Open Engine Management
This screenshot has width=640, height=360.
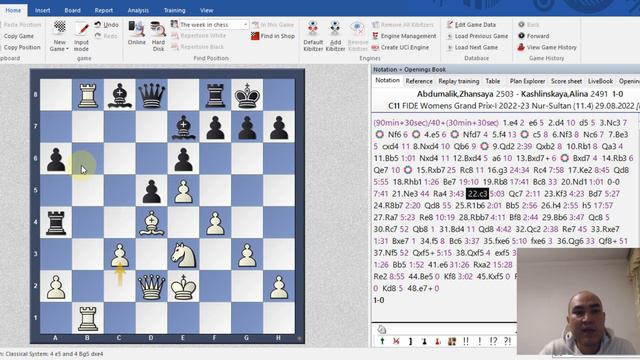tap(404, 36)
